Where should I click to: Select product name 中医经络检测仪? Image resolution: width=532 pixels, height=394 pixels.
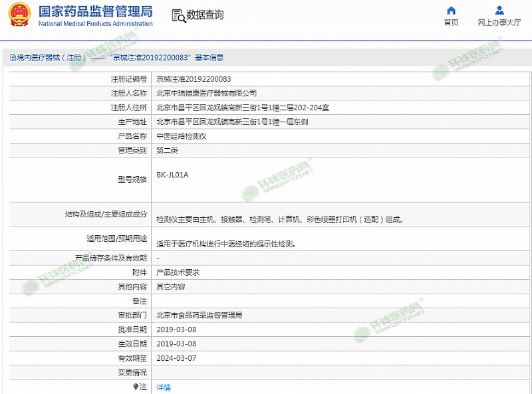pos(182,136)
